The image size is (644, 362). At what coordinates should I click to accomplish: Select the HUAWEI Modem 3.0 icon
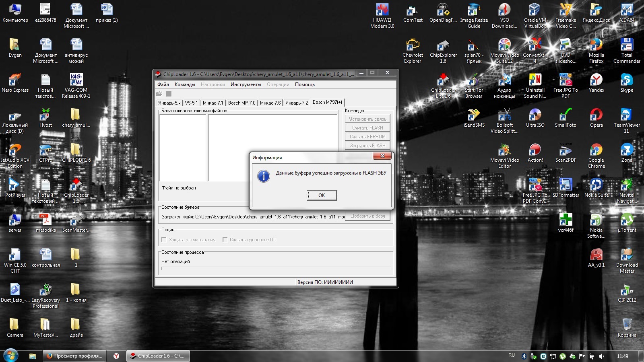click(x=382, y=16)
